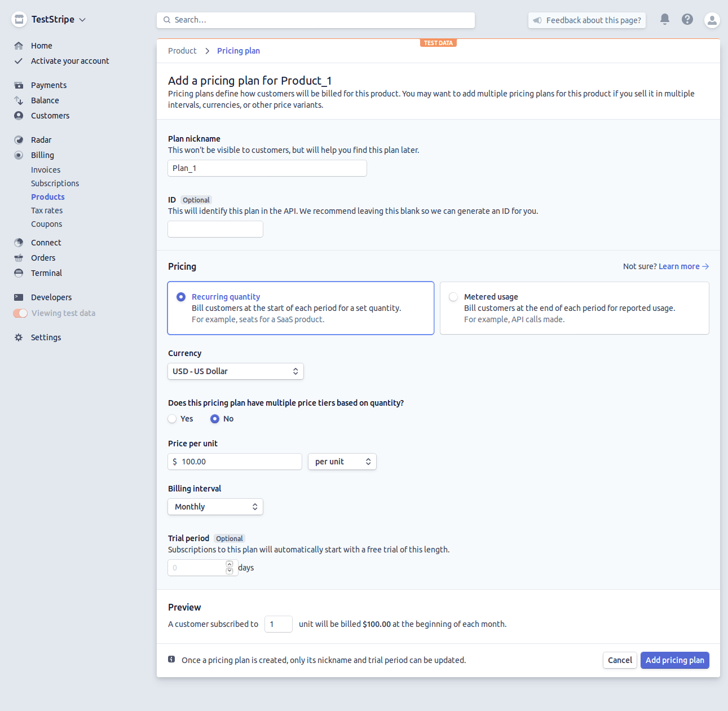
Task: Switch to the Tax rates page
Action: tap(46, 210)
